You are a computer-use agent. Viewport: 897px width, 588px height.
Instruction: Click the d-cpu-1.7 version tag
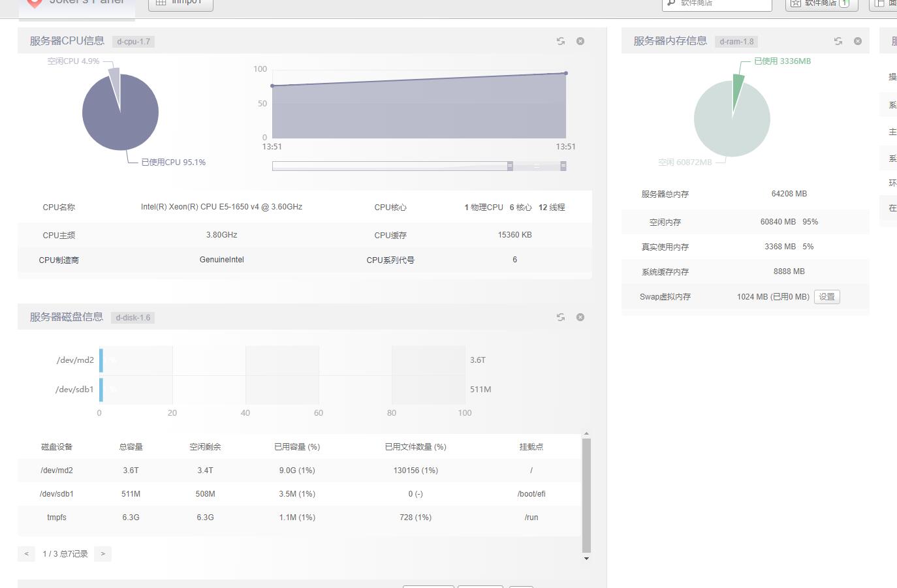pyautogui.click(x=133, y=42)
